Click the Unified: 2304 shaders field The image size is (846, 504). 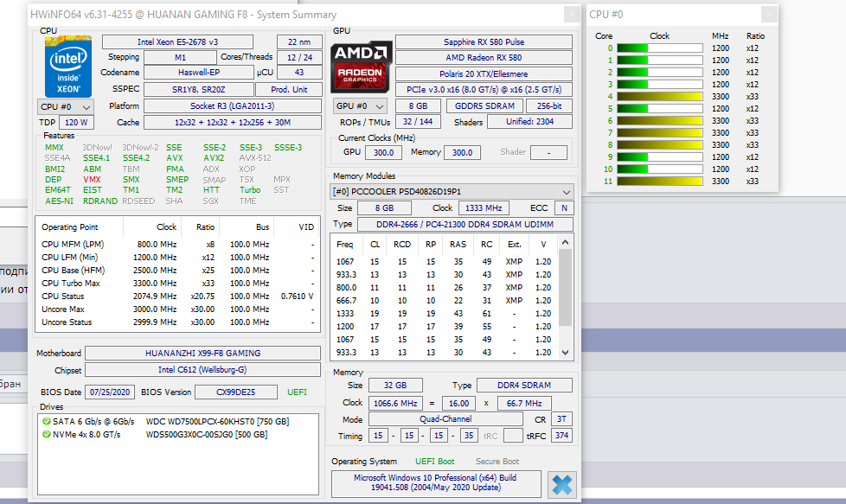point(529,122)
